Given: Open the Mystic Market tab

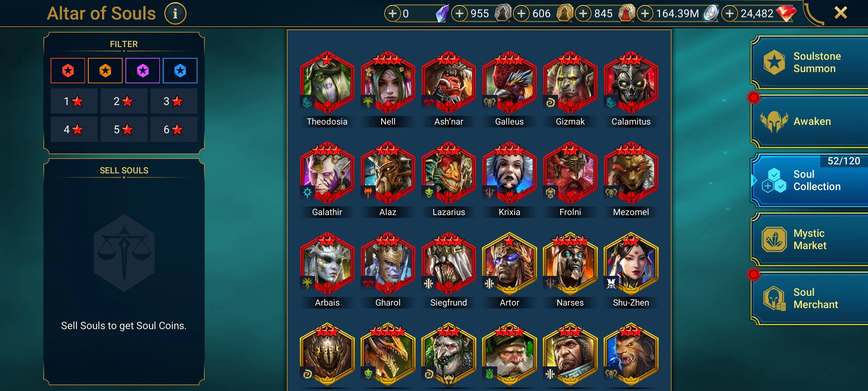Looking at the screenshot, I should point(810,239).
